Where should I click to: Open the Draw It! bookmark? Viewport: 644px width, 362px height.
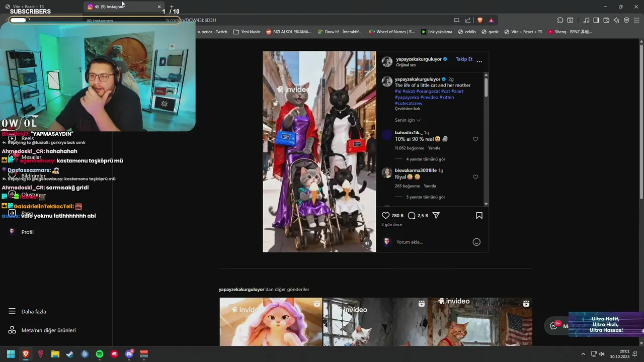pos(340,32)
